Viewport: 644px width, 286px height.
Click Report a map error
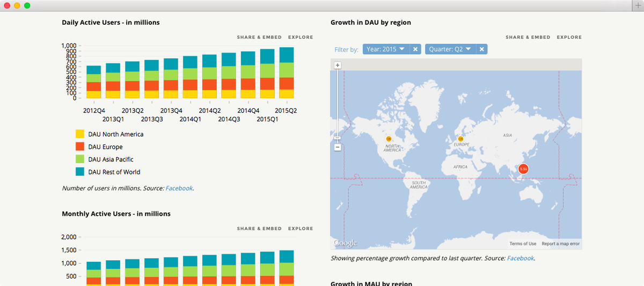pyautogui.click(x=560, y=244)
